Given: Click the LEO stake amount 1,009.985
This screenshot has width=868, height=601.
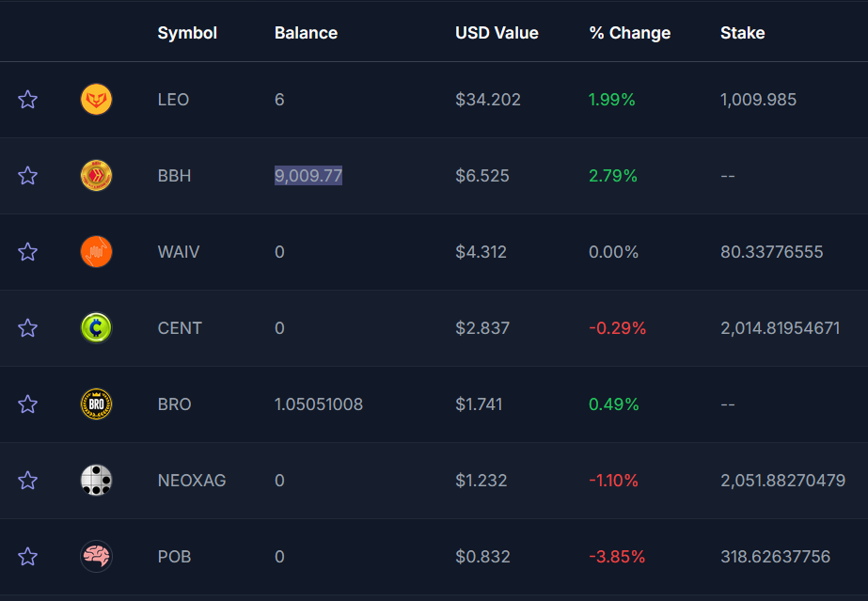Looking at the screenshot, I should coord(758,100).
